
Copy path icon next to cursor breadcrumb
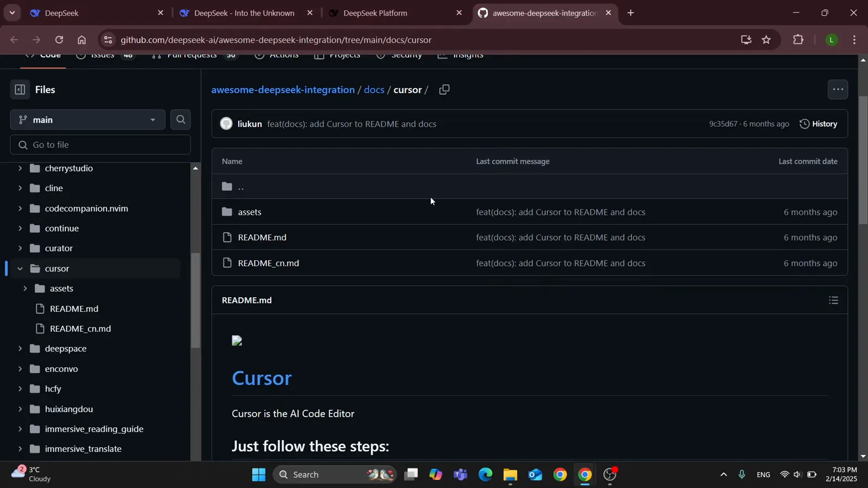[444, 90]
